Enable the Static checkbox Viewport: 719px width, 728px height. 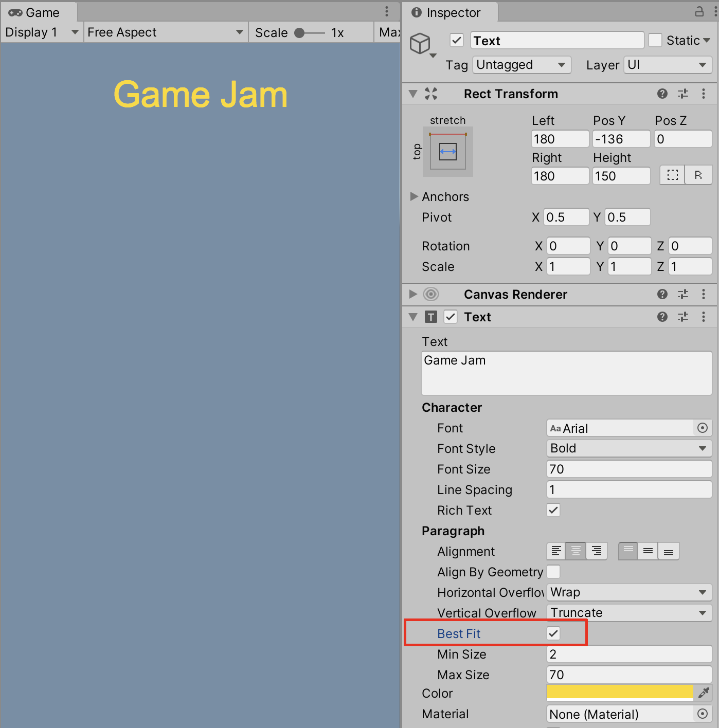point(655,40)
